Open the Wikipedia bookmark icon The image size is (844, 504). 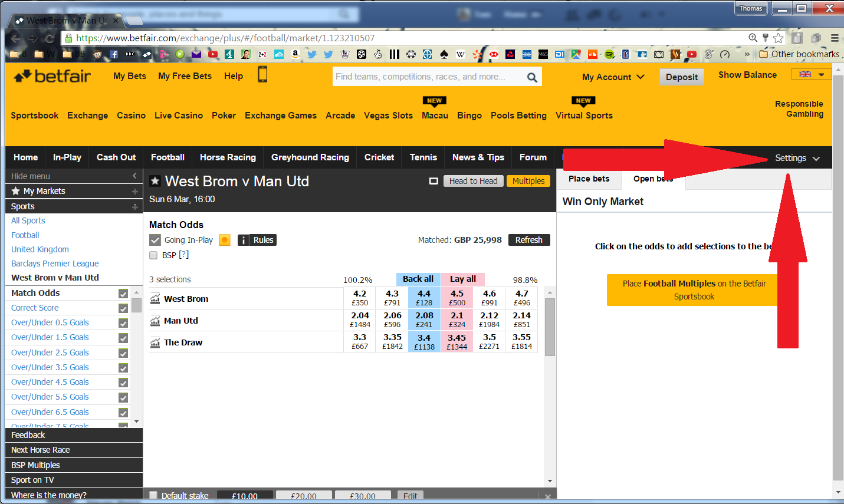tap(461, 54)
